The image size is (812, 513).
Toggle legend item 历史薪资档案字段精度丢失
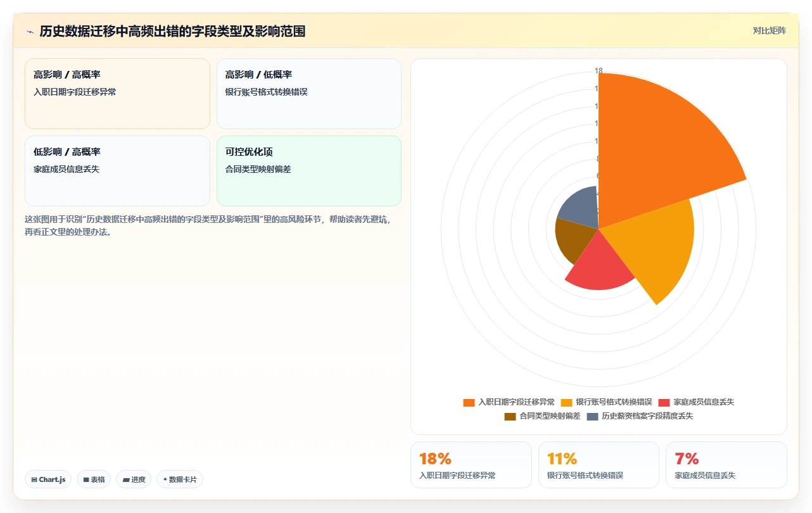640,416
